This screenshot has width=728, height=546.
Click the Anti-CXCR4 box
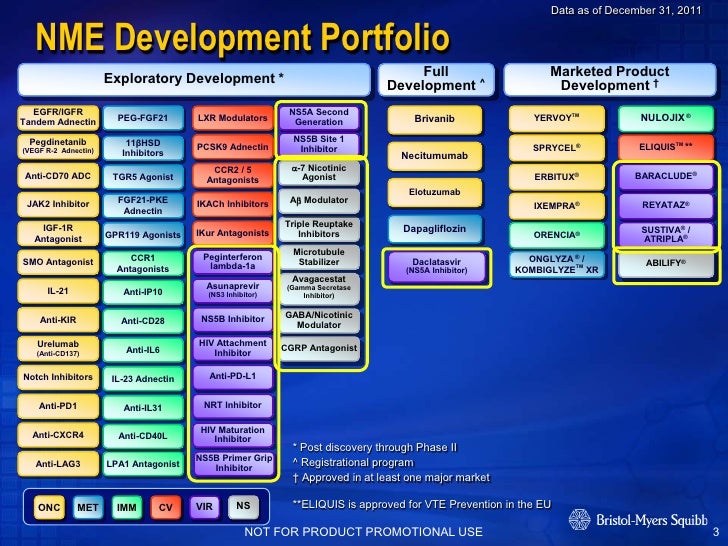(x=58, y=435)
